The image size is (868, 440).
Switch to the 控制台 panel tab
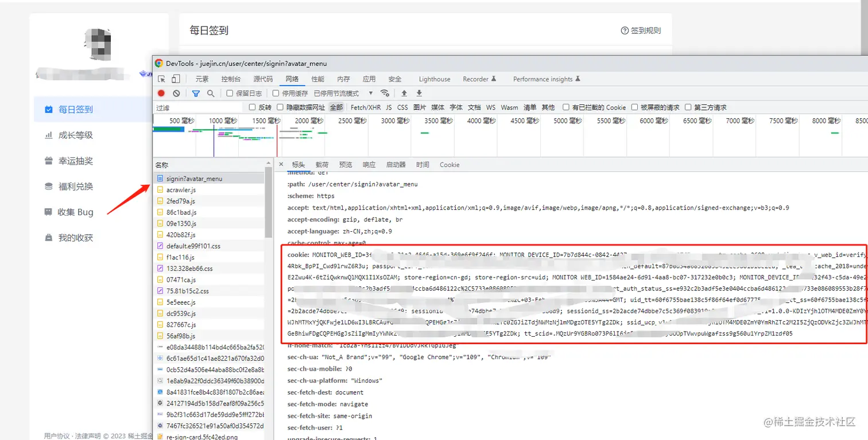pos(231,79)
